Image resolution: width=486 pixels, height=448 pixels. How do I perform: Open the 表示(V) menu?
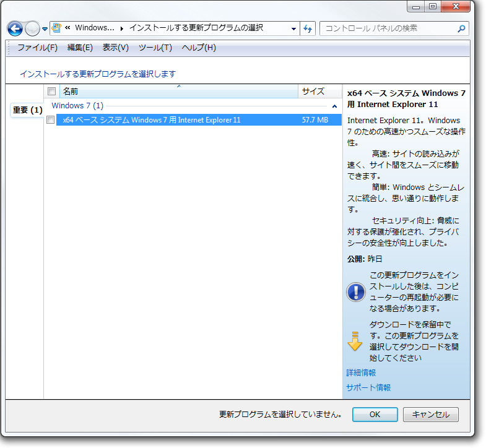(115, 48)
